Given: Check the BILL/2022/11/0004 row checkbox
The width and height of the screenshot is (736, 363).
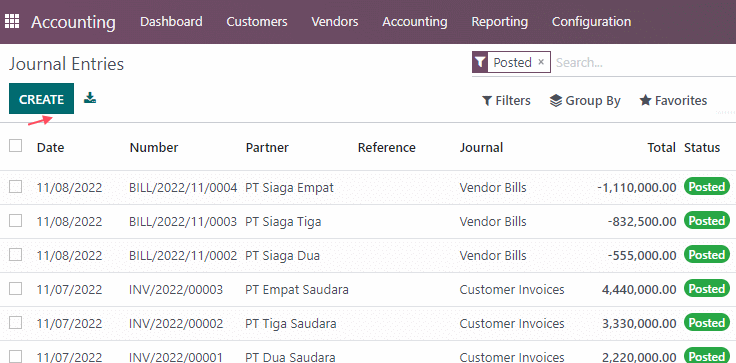Looking at the screenshot, I should point(15,187).
